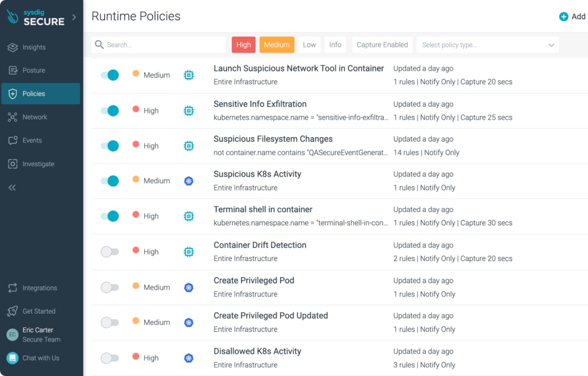Enable Container Drift Detection policy toggle

(x=110, y=252)
